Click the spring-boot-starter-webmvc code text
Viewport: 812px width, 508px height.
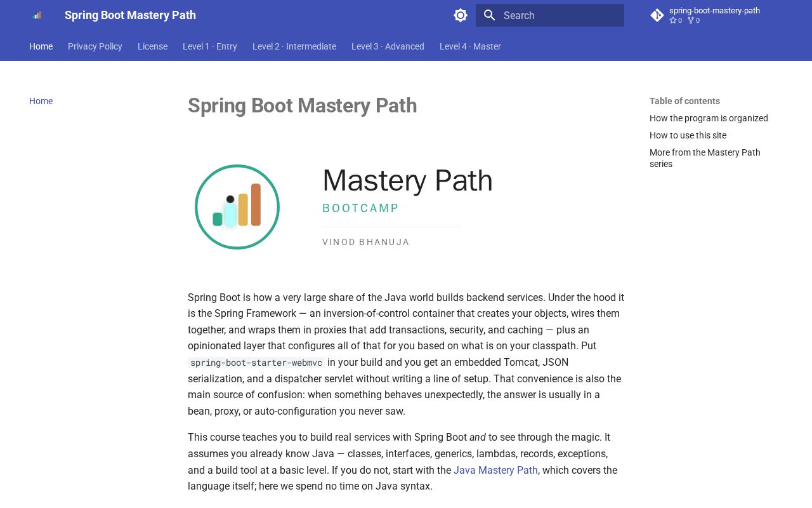pyautogui.click(x=256, y=363)
